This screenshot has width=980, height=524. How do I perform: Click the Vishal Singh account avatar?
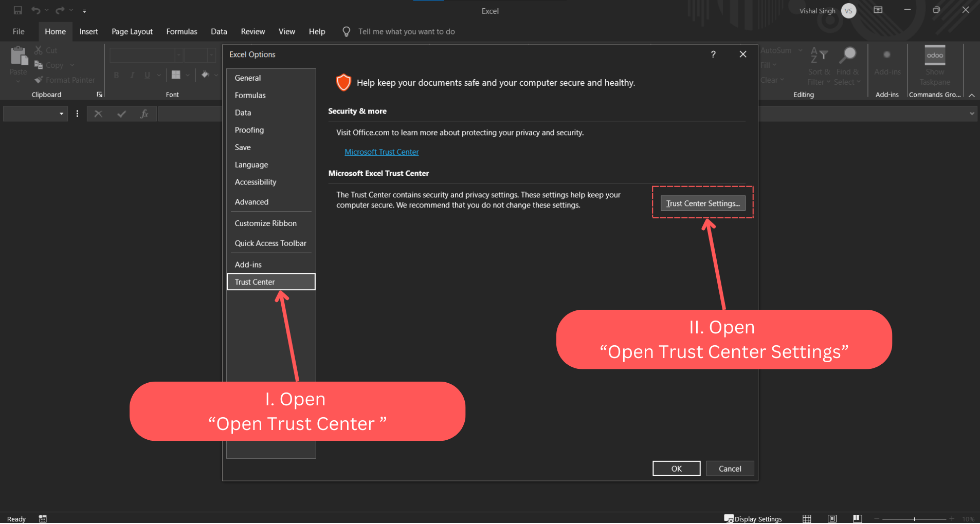849,11
